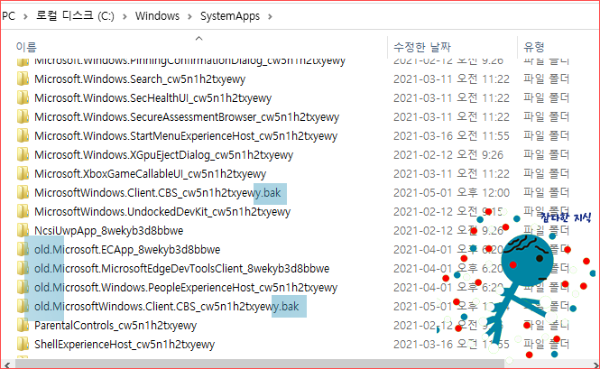The width and height of the screenshot is (600, 369).
Task: Select the SecureAssessmentBrowser folder icon
Action: [x=23, y=117]
